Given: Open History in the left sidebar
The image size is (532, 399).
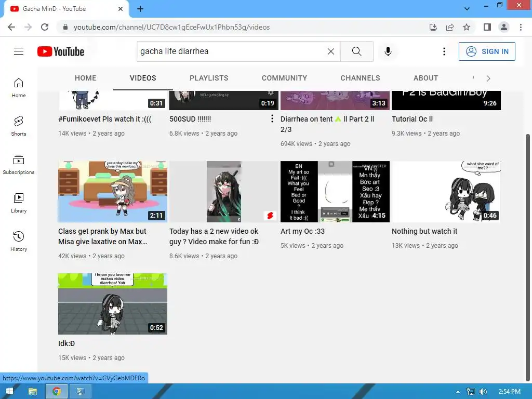Looking at the screenshot, I should click(19, 241).
